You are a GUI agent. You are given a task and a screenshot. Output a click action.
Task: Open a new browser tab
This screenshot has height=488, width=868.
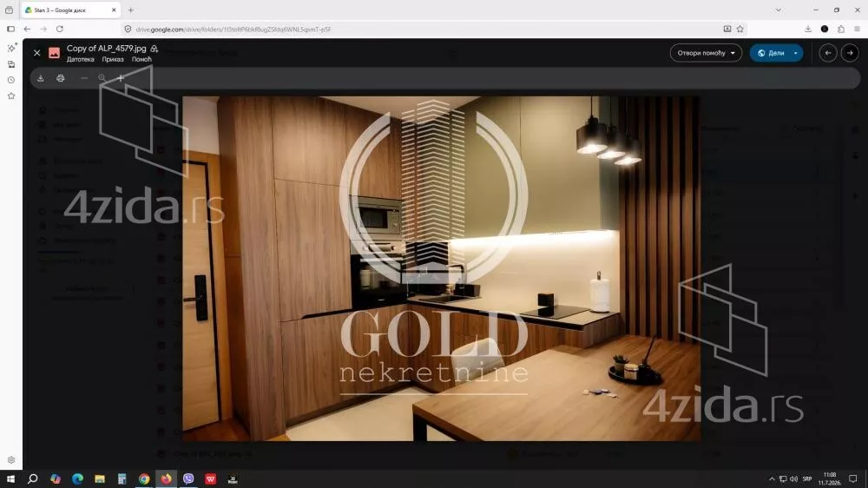click(131, 10)
